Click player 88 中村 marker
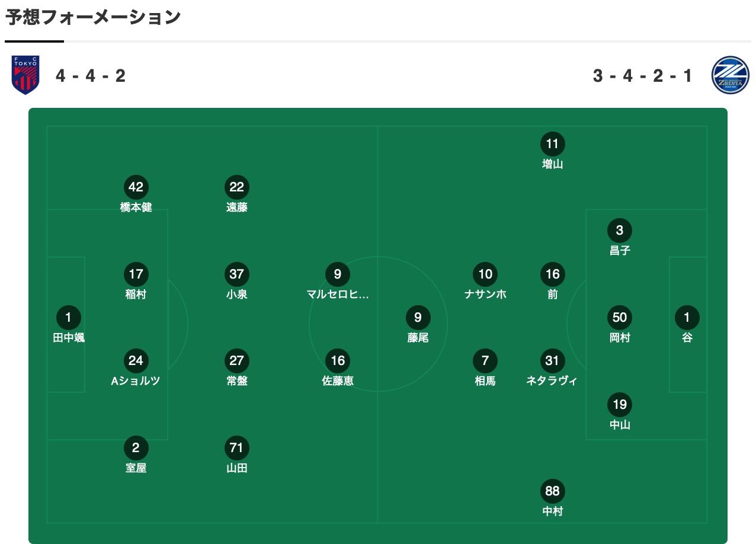This screenshot has height=544, width=756. tap(553, 491)
